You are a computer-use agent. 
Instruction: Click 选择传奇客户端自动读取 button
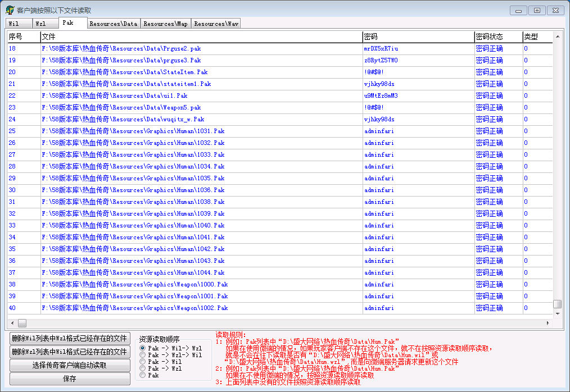pyautogui.click(x=70, y=365)
